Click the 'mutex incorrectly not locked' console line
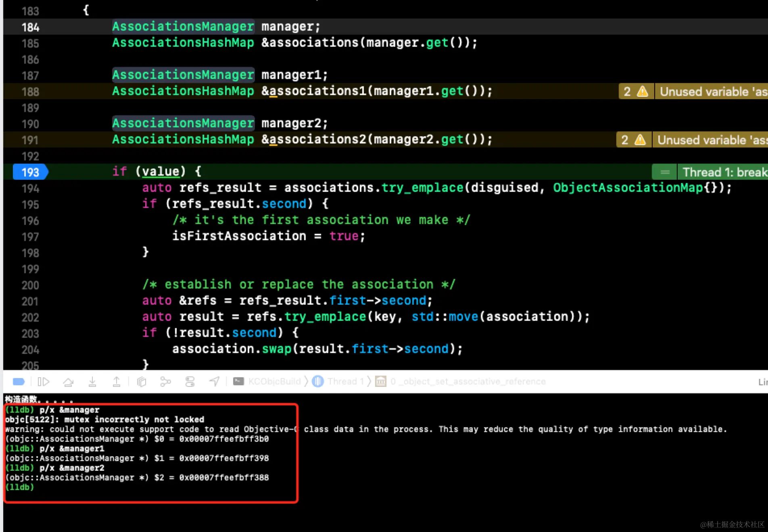The height and width of the screenshot is (532, 768). point(105,420)
